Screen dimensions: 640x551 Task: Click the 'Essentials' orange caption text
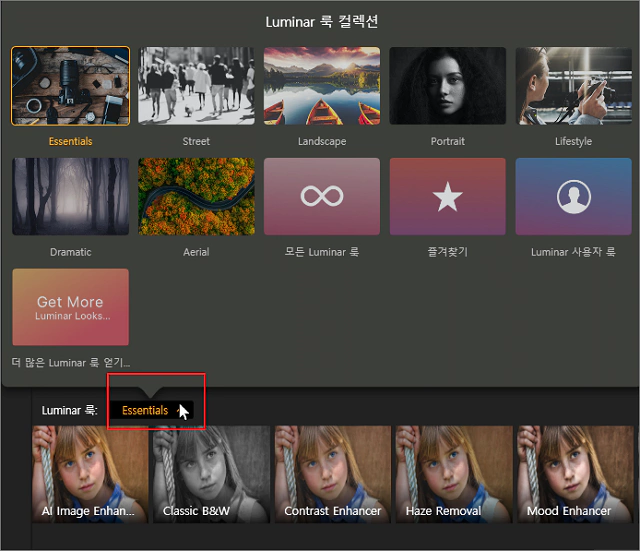pos(71,141)
